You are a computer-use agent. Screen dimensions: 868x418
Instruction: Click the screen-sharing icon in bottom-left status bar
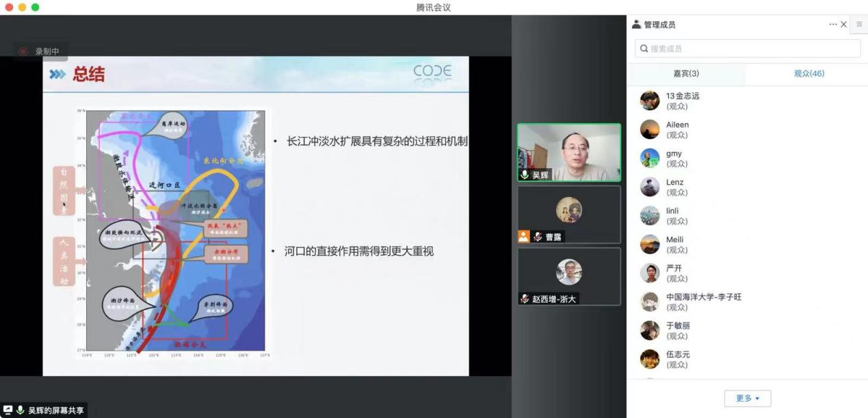point(8,410)
